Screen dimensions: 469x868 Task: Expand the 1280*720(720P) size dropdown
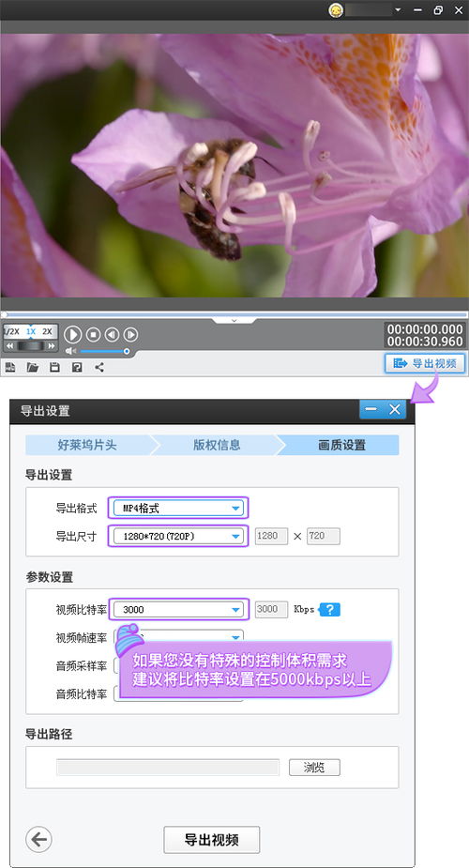[178, 536]
